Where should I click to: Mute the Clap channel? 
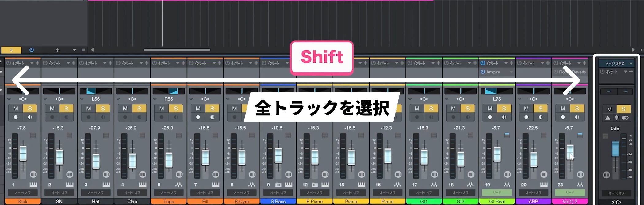(x=125, y=109)
